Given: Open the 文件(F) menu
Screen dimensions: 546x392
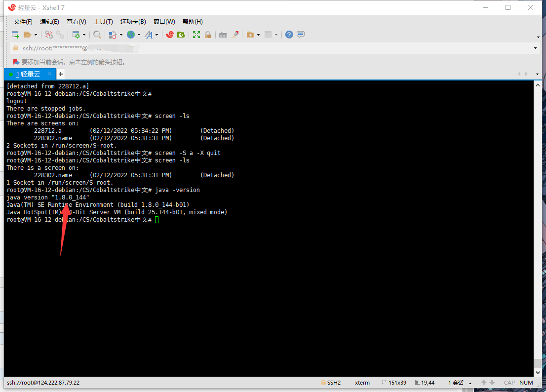Looking at the screenshot, I should coord(23,22).
